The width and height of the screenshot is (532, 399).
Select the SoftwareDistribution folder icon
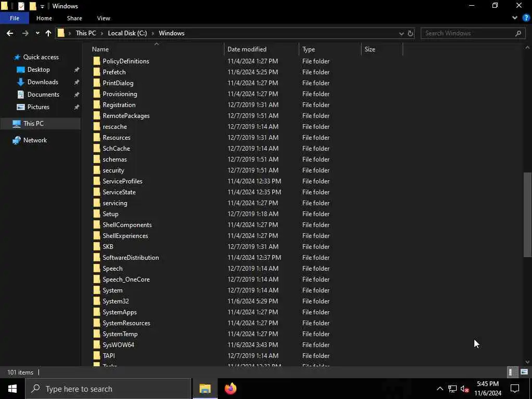point(97,258)
